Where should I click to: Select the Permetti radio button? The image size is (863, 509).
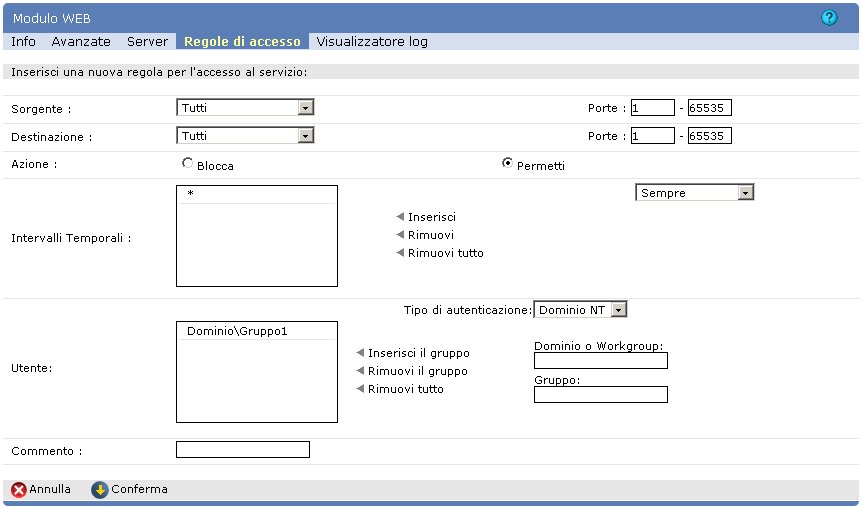(507, 164)
